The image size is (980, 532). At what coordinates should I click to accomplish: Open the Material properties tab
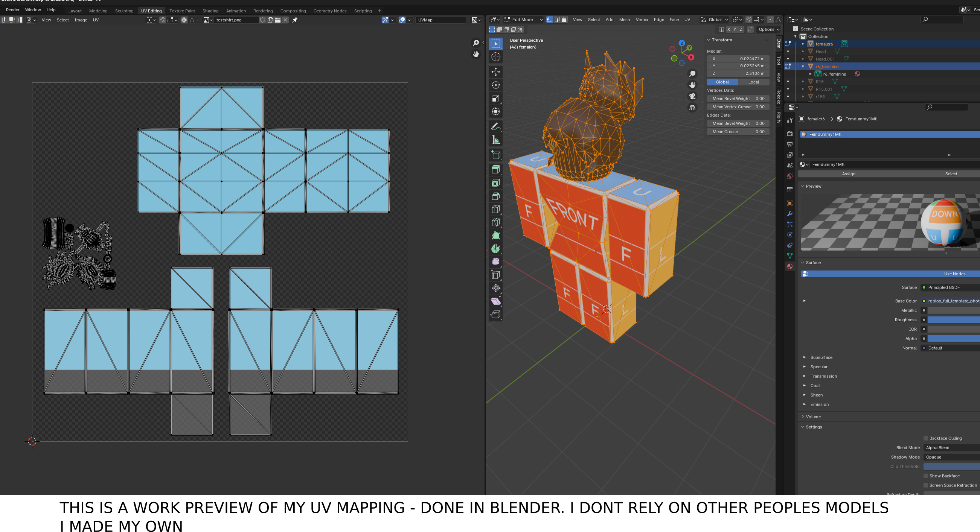[x=790, y=266]
